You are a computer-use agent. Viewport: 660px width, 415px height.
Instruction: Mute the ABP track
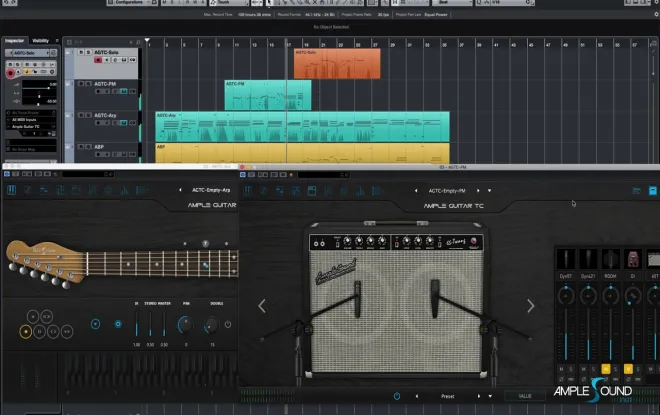pyautogui.click(x=81, y=147)
